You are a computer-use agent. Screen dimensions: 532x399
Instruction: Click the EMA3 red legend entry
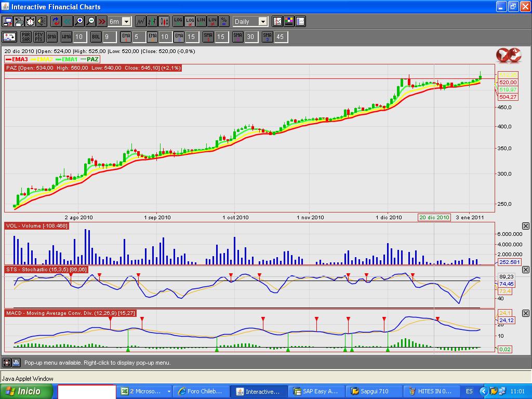click(17, 59)
